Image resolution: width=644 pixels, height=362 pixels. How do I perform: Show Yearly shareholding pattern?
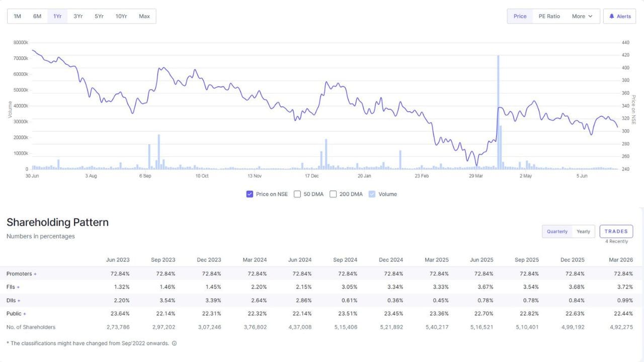point(583,231)
